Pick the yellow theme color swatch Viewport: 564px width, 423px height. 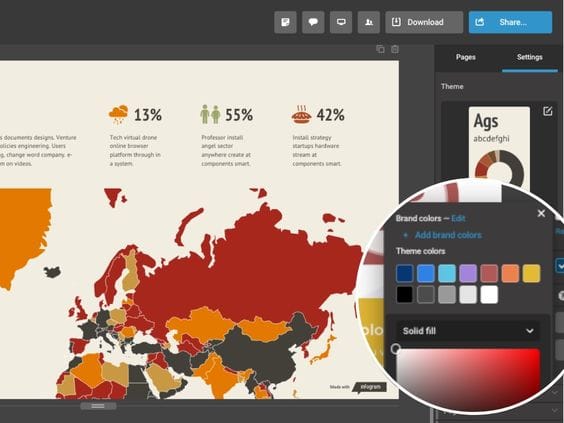point(531,273)
